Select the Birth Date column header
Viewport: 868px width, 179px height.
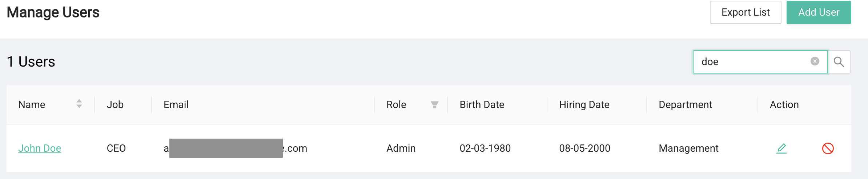482,105
